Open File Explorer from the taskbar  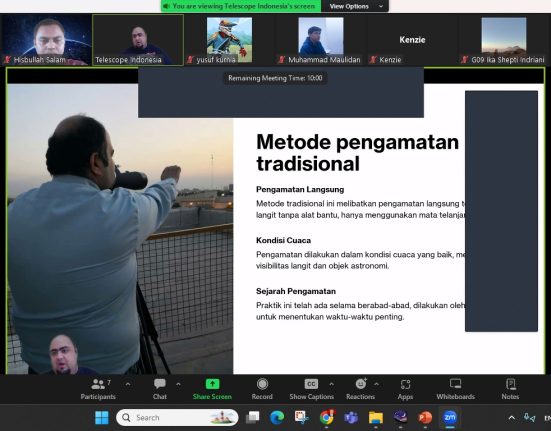(x=376, y=417)
